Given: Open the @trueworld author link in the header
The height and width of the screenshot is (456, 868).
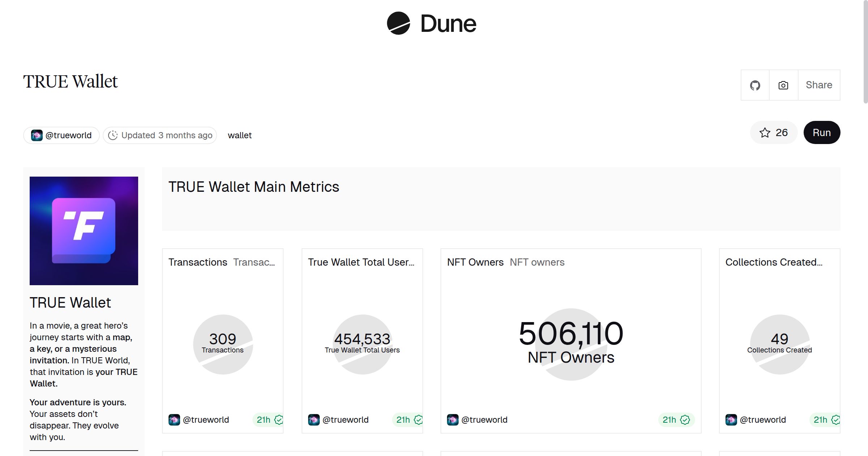Looking at the screenshot, I should pyautogui.click(x=68, y=135).
